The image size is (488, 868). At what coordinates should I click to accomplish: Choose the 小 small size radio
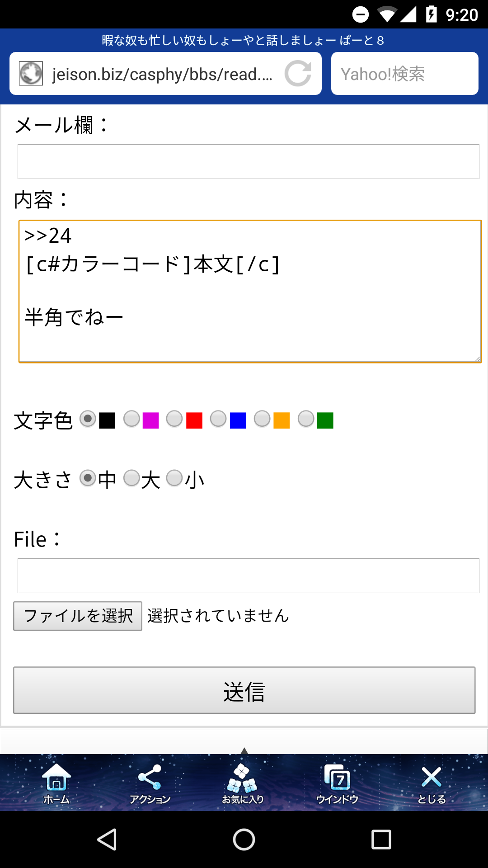174,478
